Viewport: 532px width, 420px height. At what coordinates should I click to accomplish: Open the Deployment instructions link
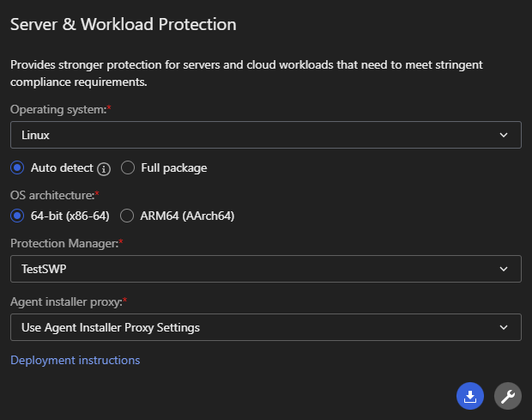75,360
